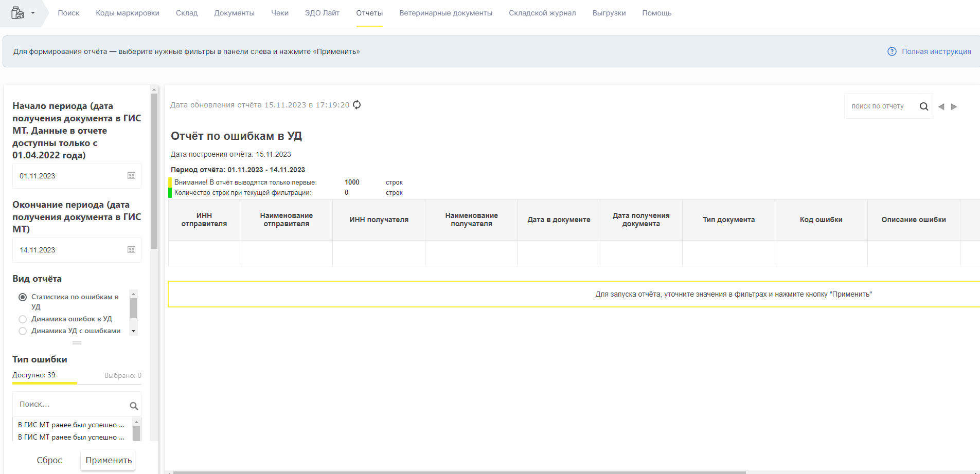Click the notice to press 'Применить' to launch report

point(734,294)
